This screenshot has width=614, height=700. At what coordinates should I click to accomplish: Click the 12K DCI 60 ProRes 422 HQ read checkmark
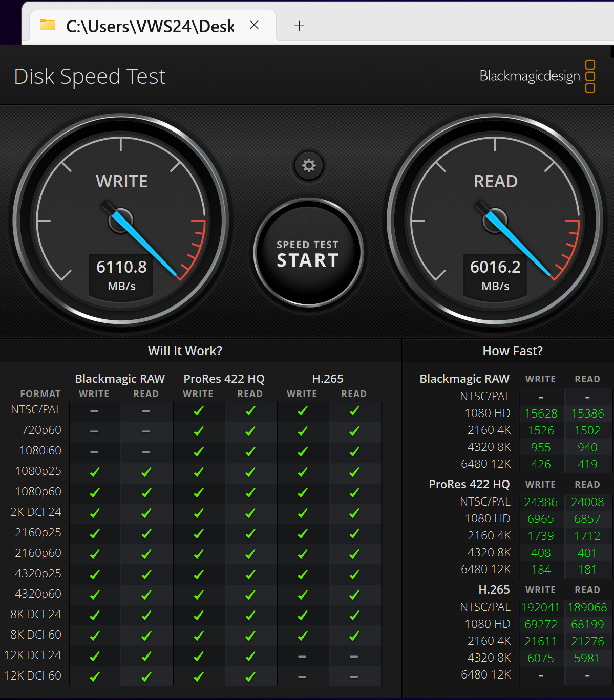pyautogui.click(x=250, y=677)
